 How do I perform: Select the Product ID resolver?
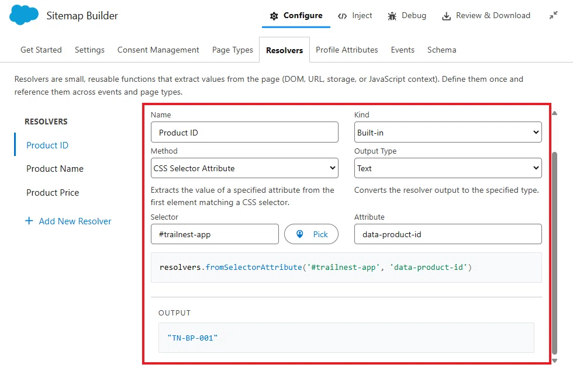[x=47, y=145]
